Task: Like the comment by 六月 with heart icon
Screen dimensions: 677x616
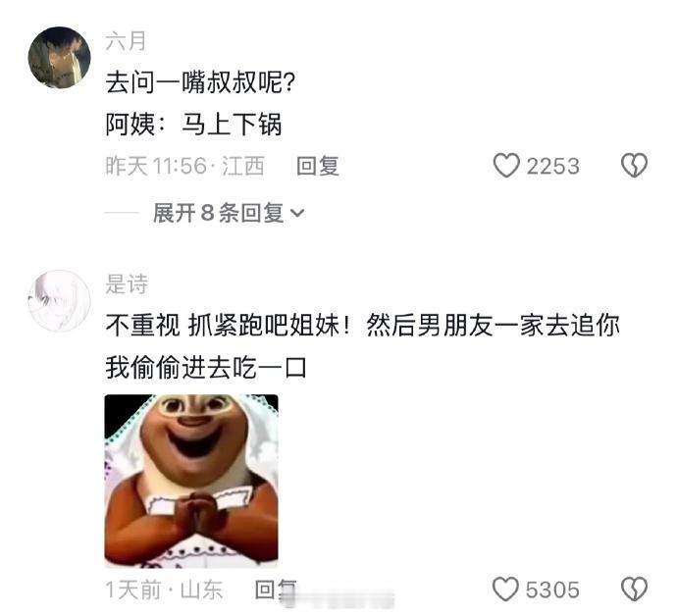Action: tap(506, 166)
